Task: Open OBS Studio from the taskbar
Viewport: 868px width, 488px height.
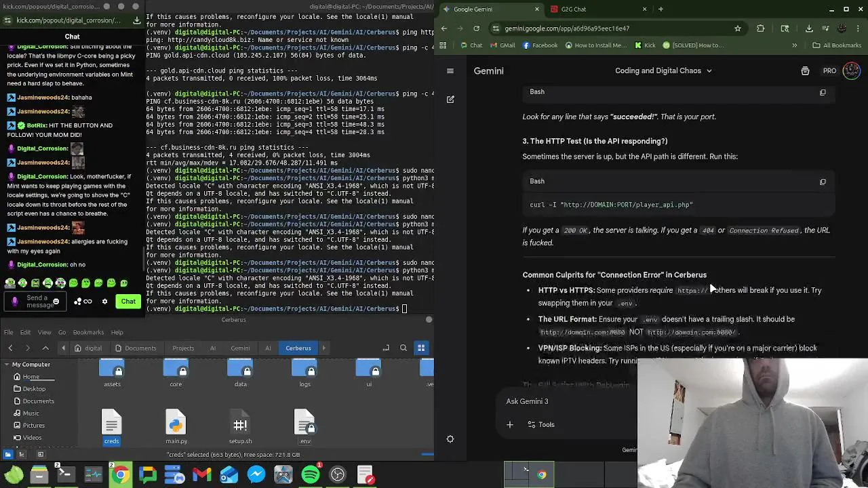Action: click(x=338, y=474)
